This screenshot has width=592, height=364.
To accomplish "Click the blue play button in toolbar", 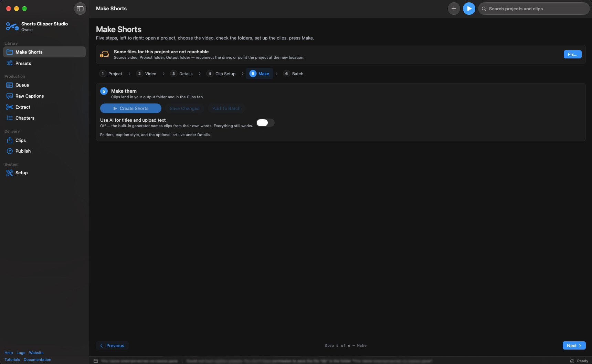I will (469, 9).
